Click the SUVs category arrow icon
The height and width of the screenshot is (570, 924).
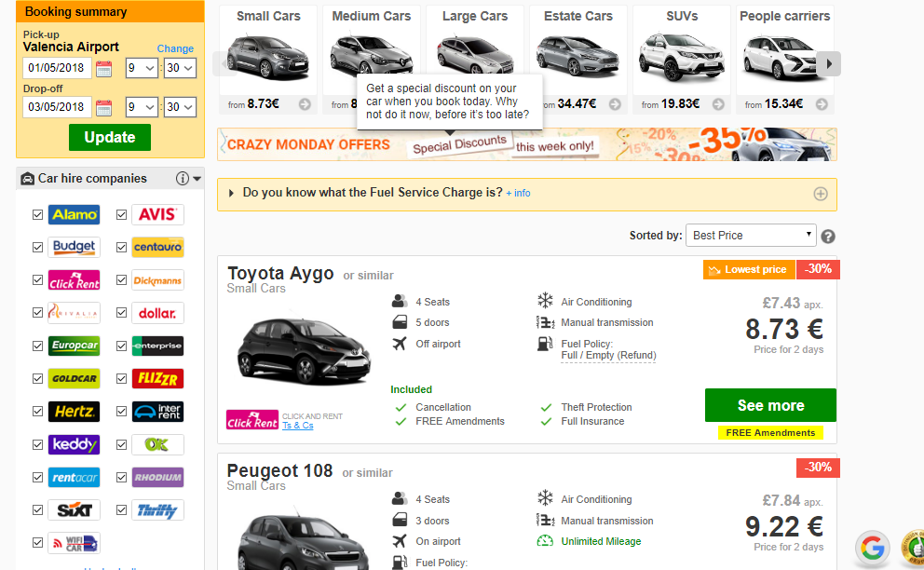718,104
